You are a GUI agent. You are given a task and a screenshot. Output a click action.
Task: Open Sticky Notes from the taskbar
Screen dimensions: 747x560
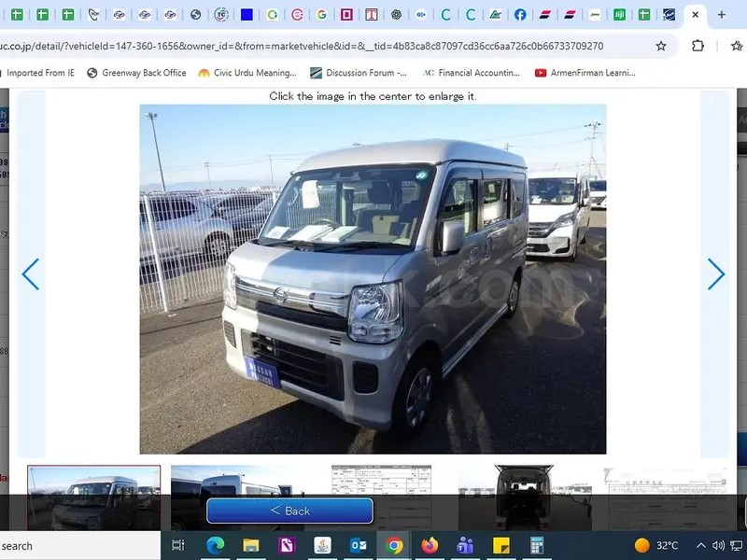[x=501, y=545]
